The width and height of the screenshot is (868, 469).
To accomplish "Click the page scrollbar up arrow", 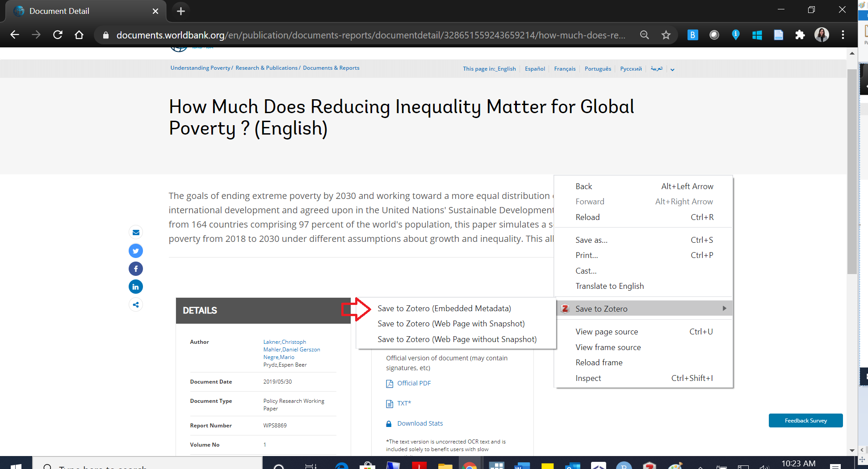I will click(852, 53).
